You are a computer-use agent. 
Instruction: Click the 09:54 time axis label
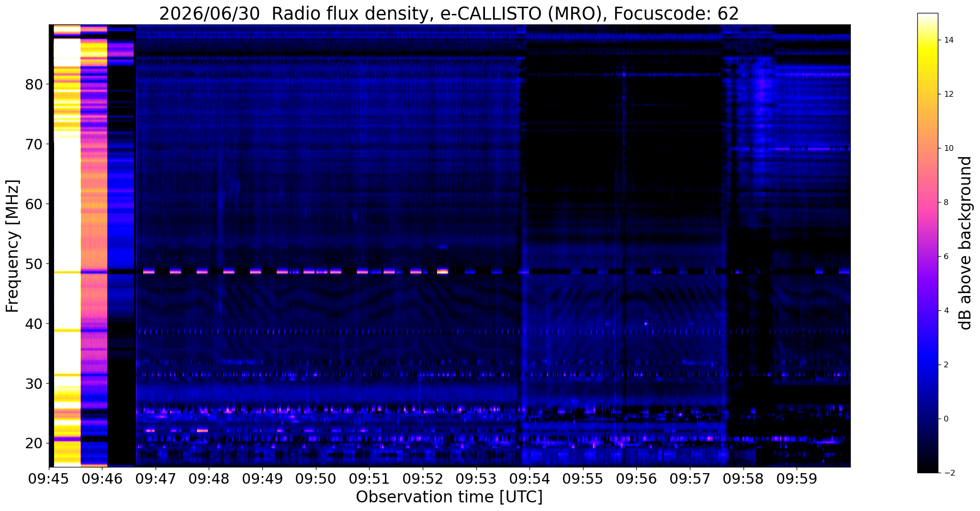point(529,479)
